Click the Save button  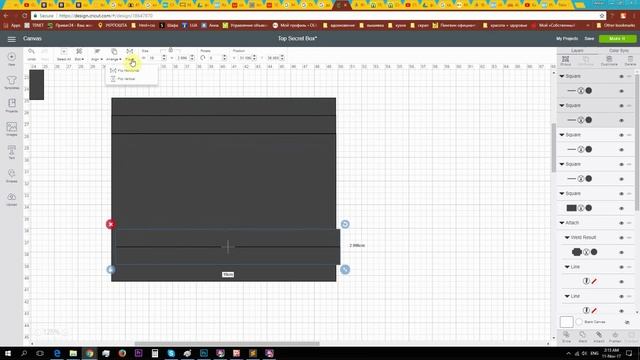tap(589, 38)
